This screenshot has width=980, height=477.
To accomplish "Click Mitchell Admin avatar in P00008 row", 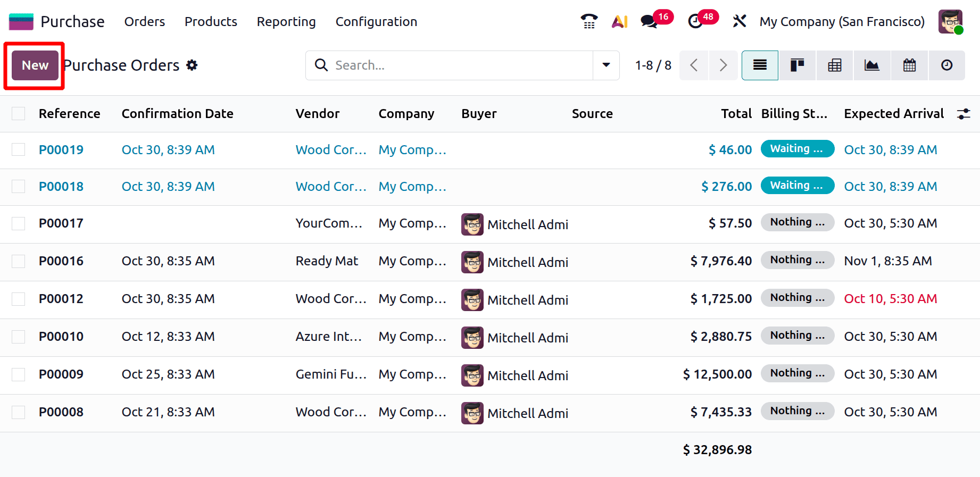I will coord(472,413).
